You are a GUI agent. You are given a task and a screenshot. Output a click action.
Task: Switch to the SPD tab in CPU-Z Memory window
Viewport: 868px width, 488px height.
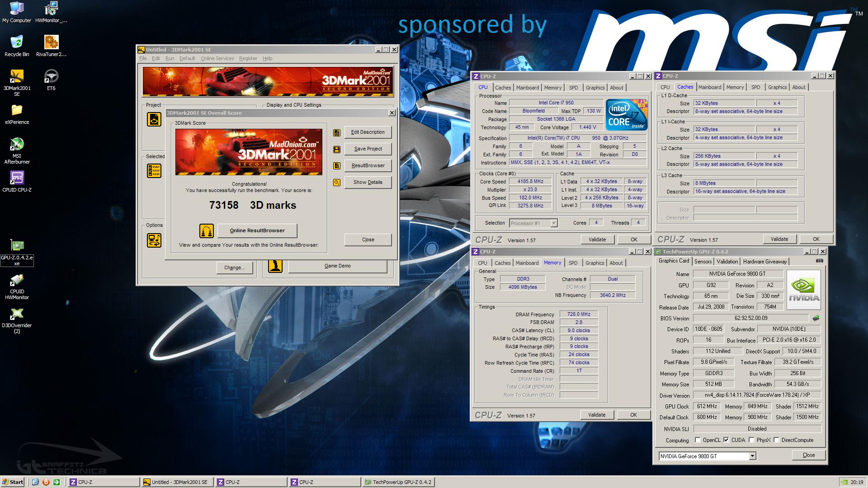pos(573,263)
